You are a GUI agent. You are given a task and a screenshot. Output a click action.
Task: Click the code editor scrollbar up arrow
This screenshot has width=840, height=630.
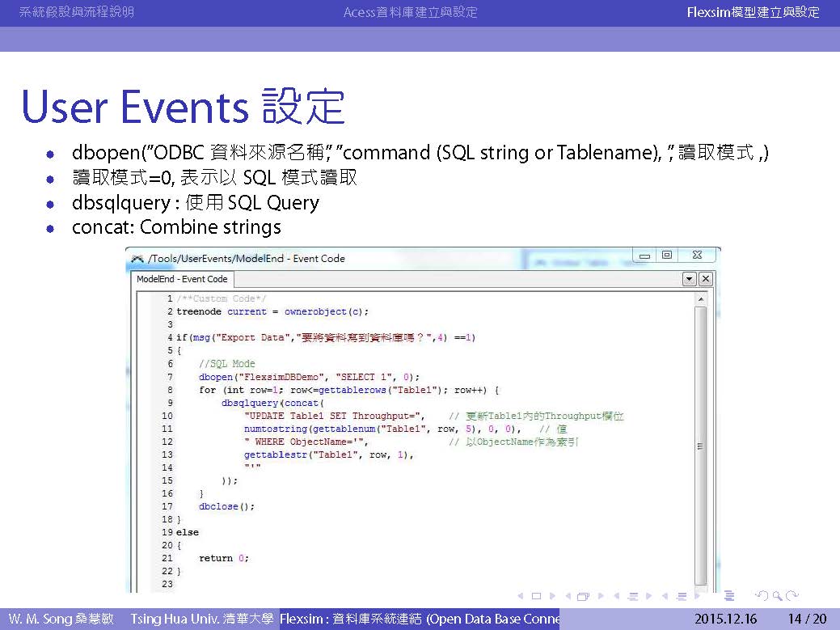click(700, 299)
